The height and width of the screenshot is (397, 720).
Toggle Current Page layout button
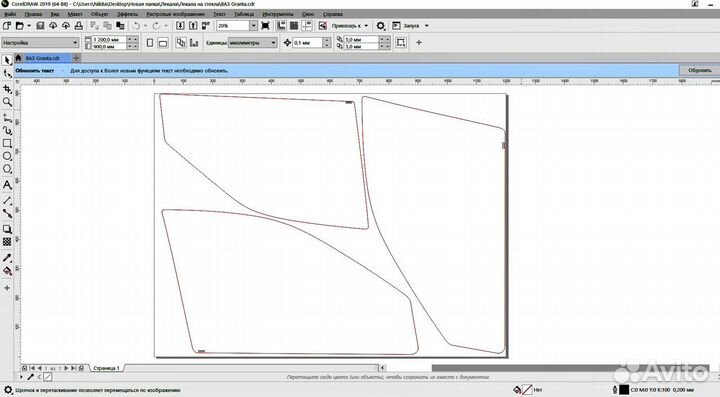tap(194, 43)
